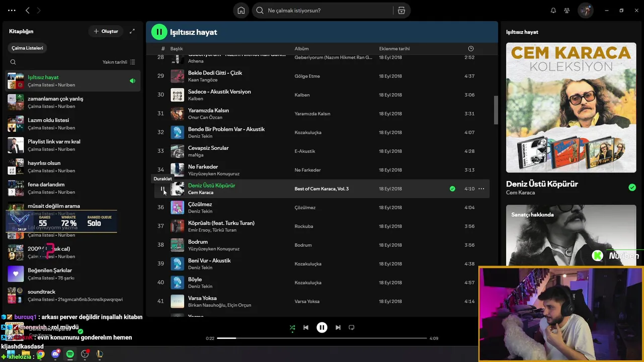Sort by the duration clock icon

click(471, 49)
